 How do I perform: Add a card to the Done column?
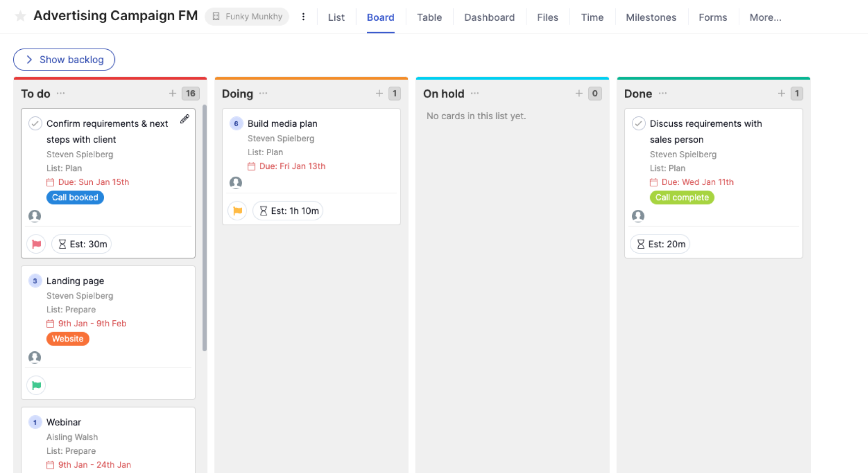(781, 93)
